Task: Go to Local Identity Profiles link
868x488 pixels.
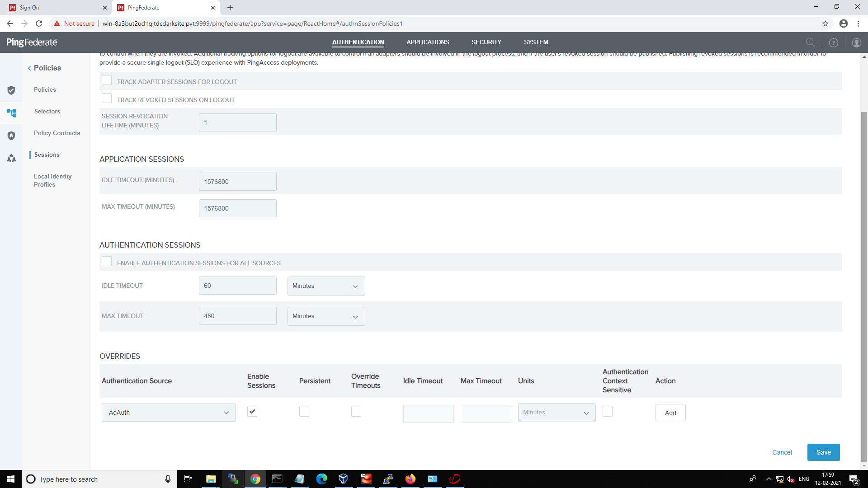Action: 52,180
